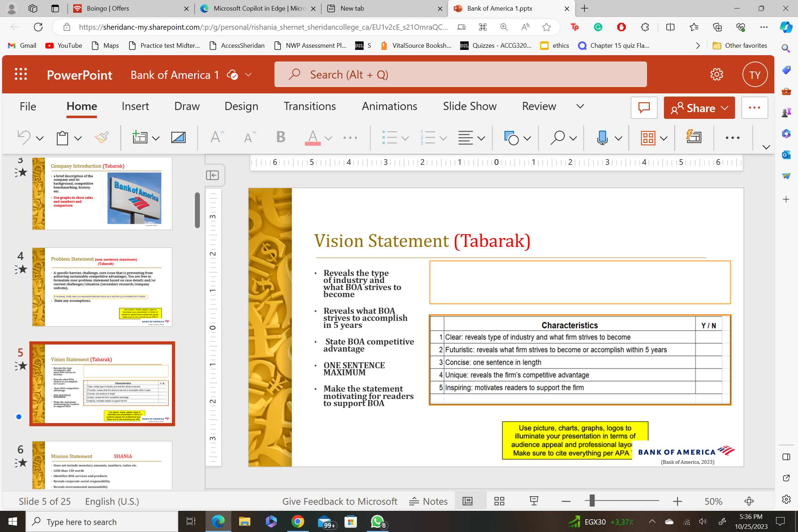Click the zoom in plus button
798x532 pixels.
click(677, 501)
